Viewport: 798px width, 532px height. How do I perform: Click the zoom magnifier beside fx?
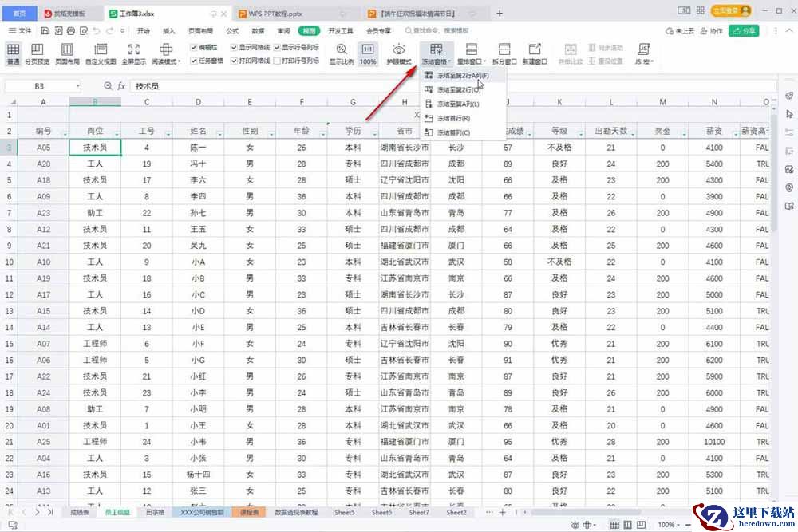pos(108,86)
